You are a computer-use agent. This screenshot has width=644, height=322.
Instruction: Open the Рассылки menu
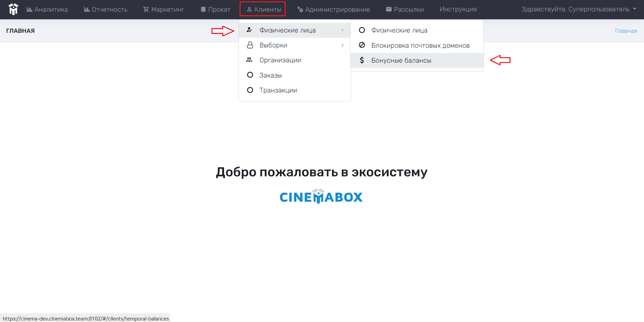pos(405,9)
